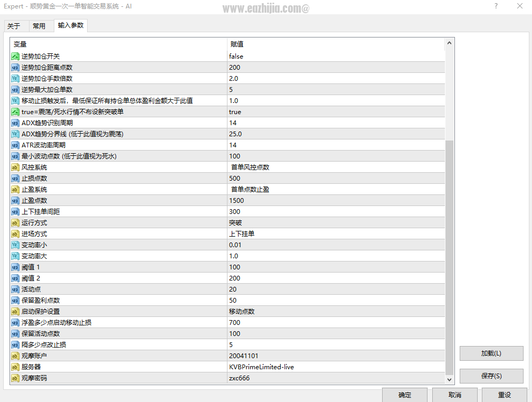
Task: Select the 上下挂单间距 value 300
Action: (x=234, y=211)
